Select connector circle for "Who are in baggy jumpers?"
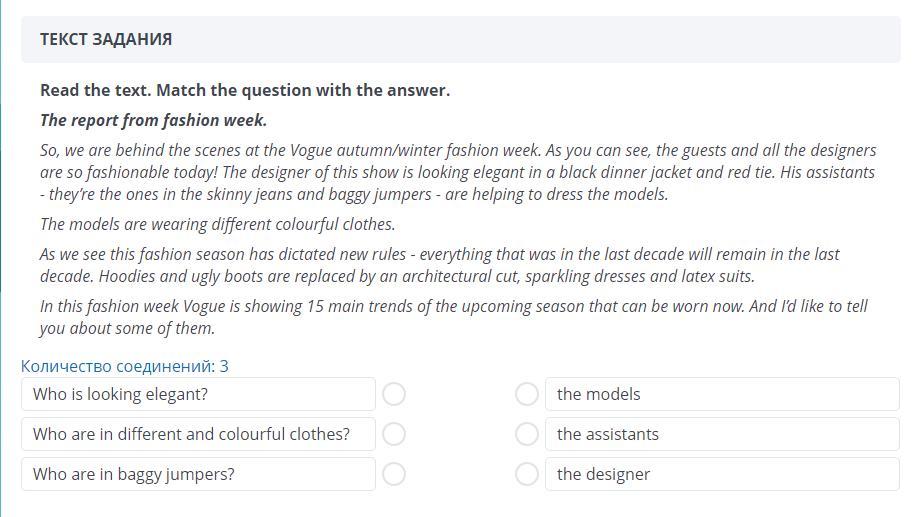This screenshot has width=915, height=517. point(394,474)
